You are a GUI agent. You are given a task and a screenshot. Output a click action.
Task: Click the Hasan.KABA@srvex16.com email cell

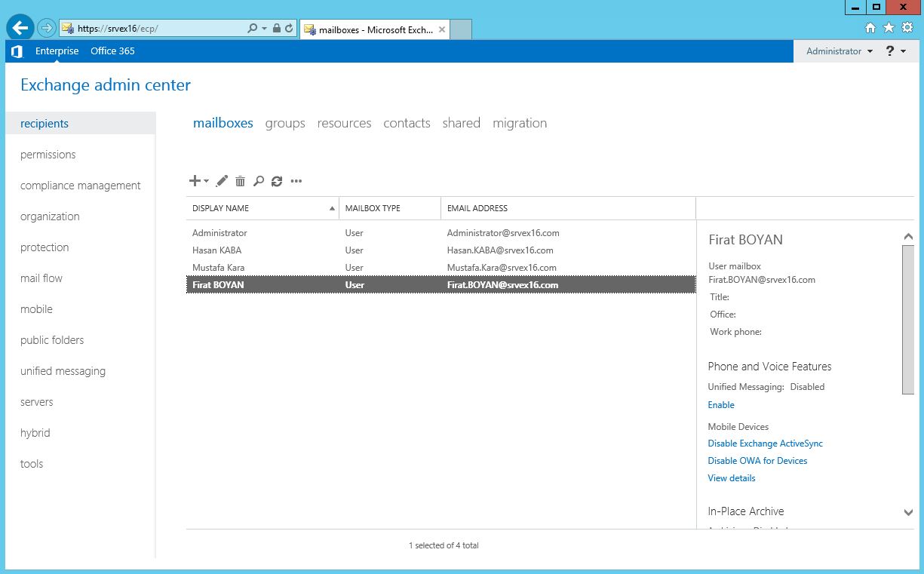point(500,250)
